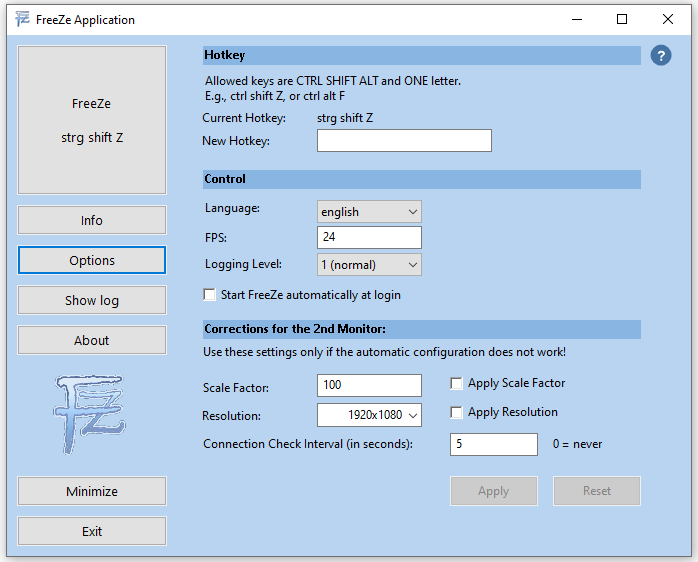Click the Hotkey section header
698x562 pixels.
point(422,55)
